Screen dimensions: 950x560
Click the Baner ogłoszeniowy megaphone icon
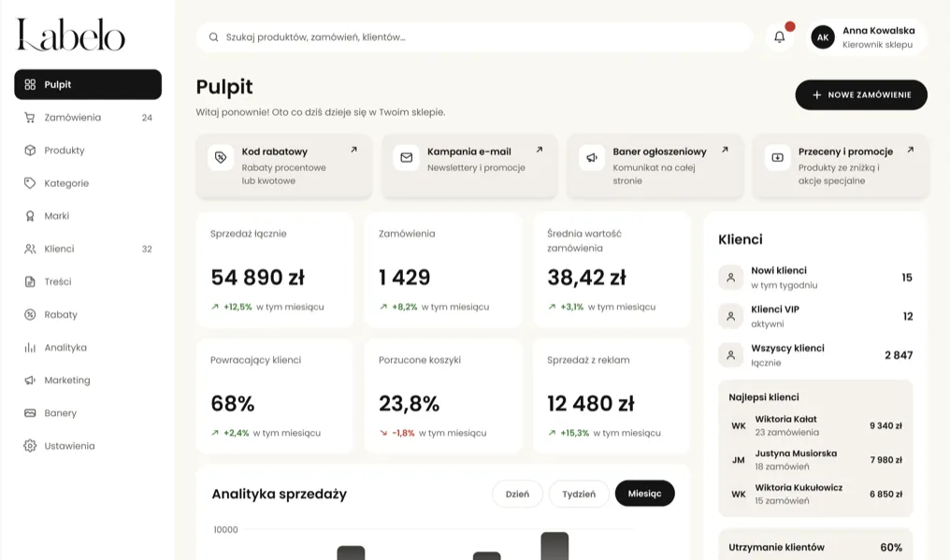pos(591,158)
